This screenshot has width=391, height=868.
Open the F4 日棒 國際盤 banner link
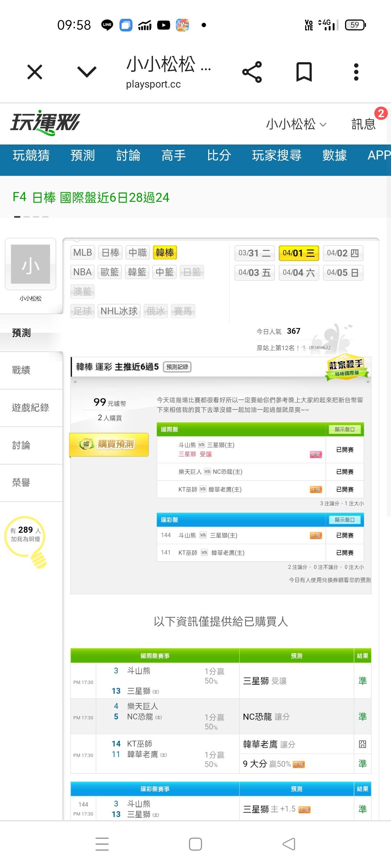(x=91, y=197)
